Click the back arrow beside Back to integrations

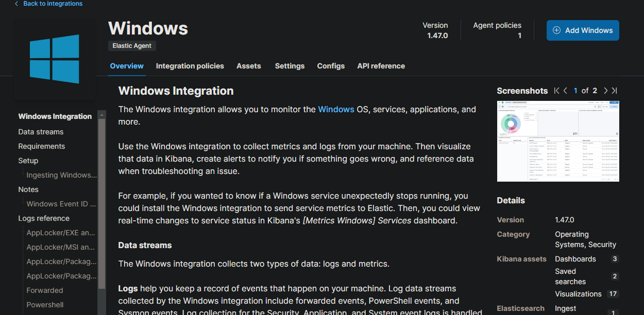coord(16,4)
